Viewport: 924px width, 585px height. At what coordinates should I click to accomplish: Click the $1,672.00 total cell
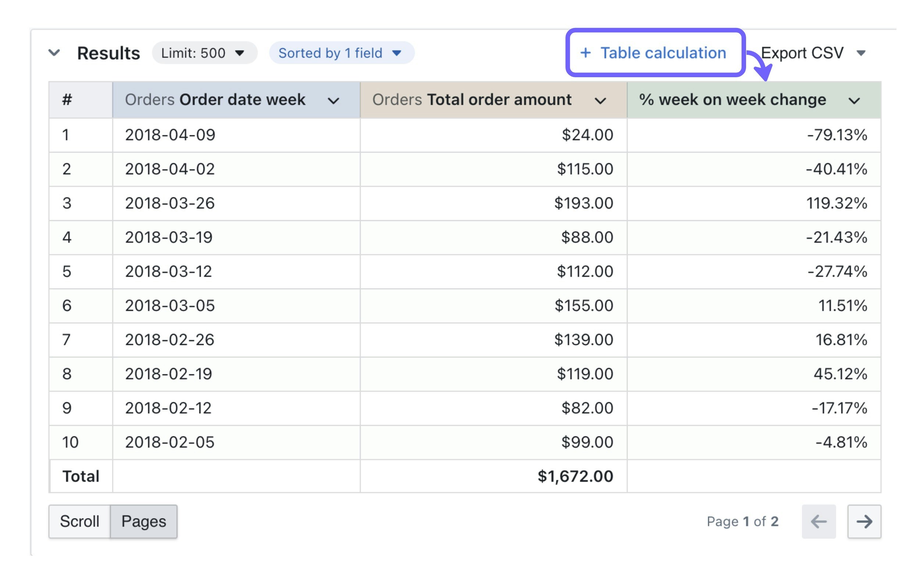tap(575, 477)
